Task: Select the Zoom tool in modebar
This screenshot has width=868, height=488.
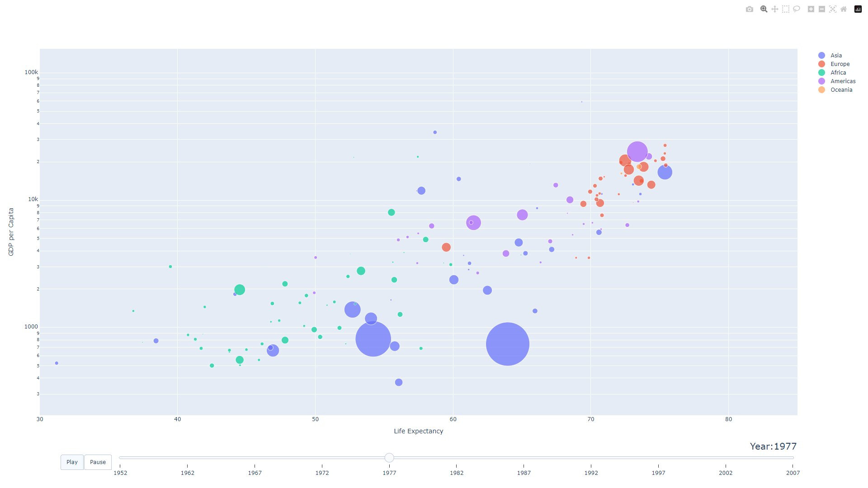Action: coord(764,9)
